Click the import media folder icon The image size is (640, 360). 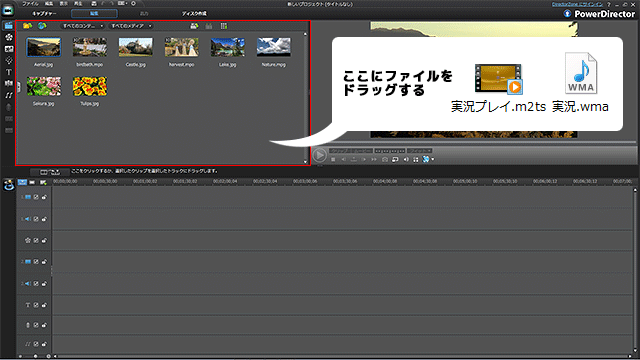coord(27,26)
